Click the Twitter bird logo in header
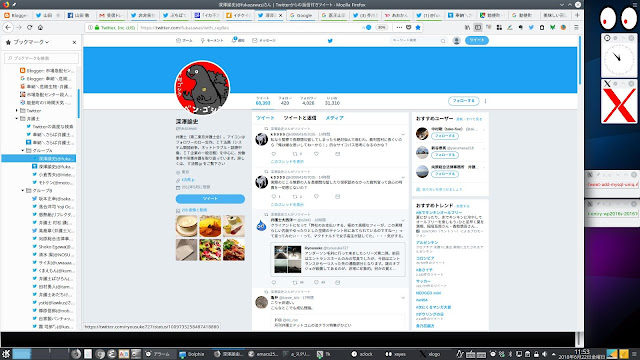This screenshot has width=640, height=360. coord(330,40)
